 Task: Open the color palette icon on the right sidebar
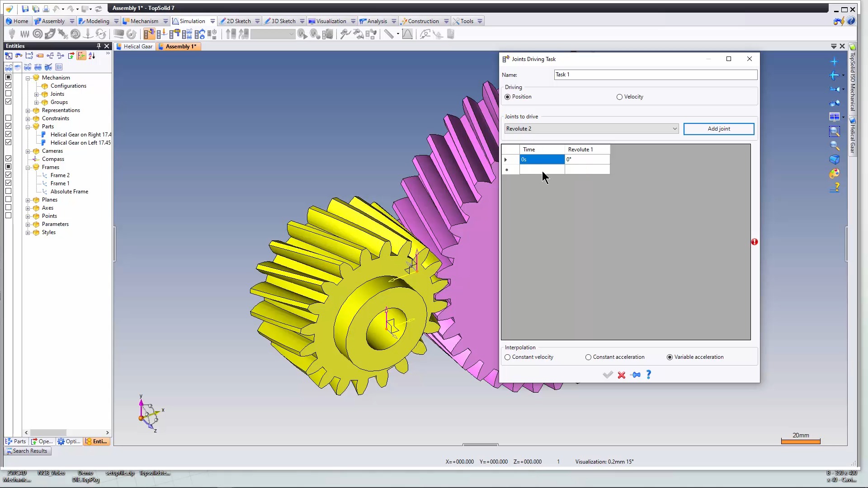coord(835,174)
